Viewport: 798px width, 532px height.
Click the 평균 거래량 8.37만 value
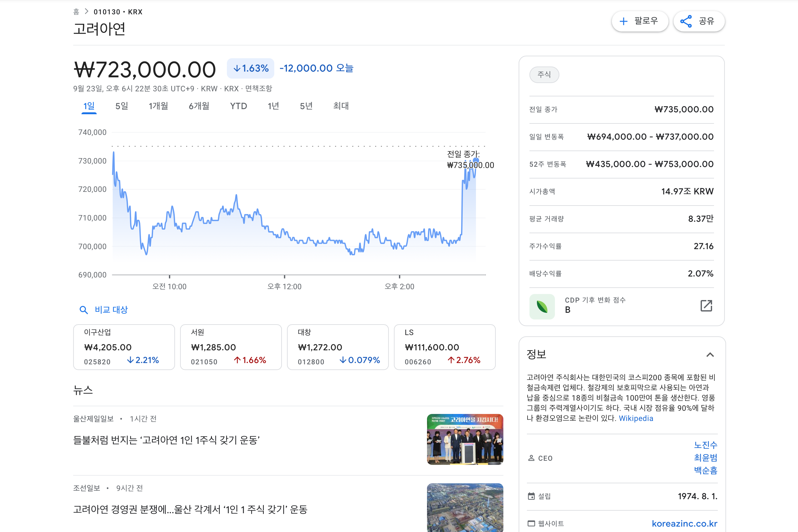(701, 219)
